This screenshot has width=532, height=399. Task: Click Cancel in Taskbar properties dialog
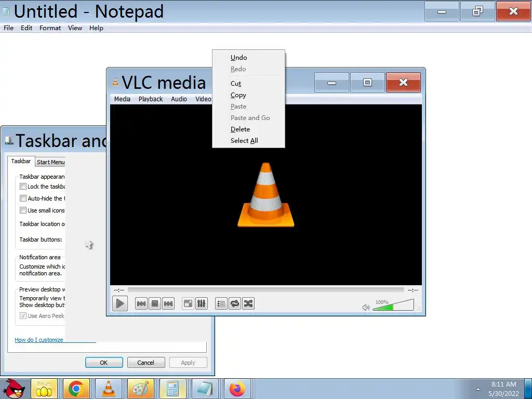point(146,362)
